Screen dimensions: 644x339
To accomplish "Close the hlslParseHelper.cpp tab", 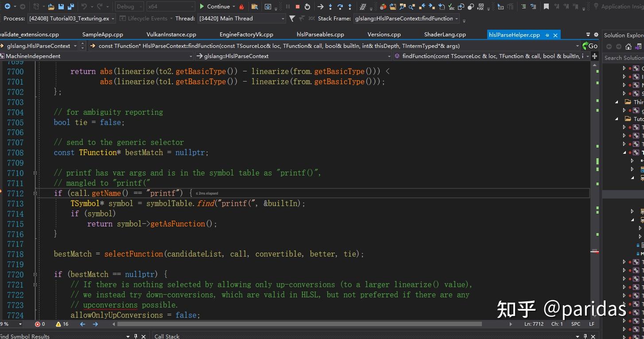I will (555, 35).
